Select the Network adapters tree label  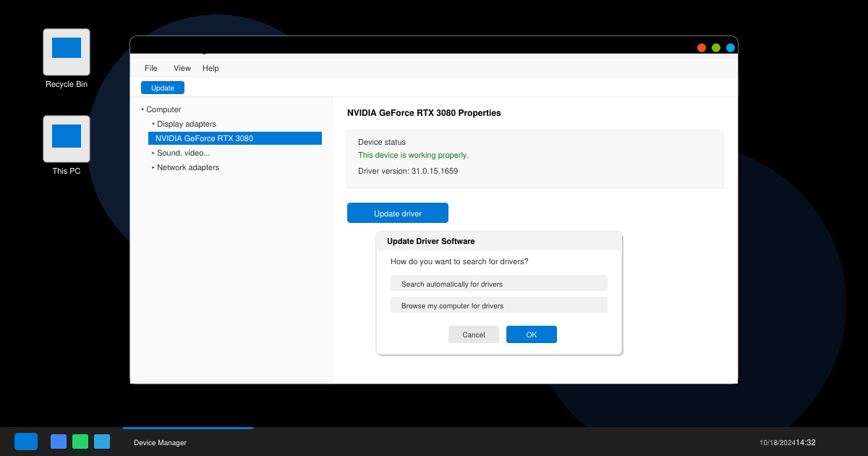click(188, 167)
